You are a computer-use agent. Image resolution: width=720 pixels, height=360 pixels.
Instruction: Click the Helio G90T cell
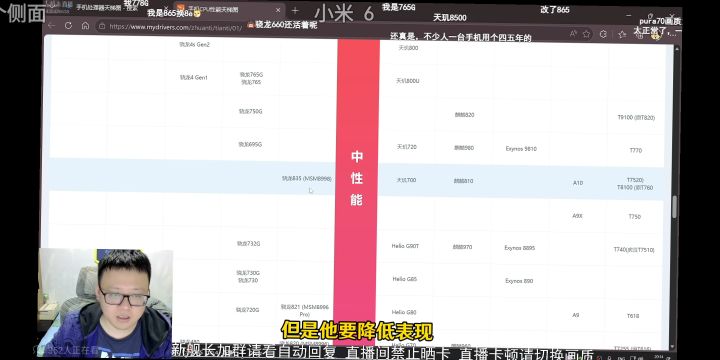[x=405, y=246]
